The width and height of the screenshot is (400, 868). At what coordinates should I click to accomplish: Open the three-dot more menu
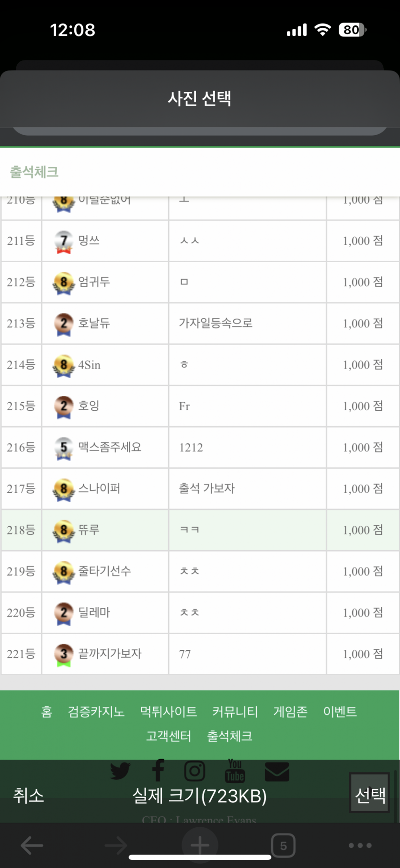tap(360, 845)
